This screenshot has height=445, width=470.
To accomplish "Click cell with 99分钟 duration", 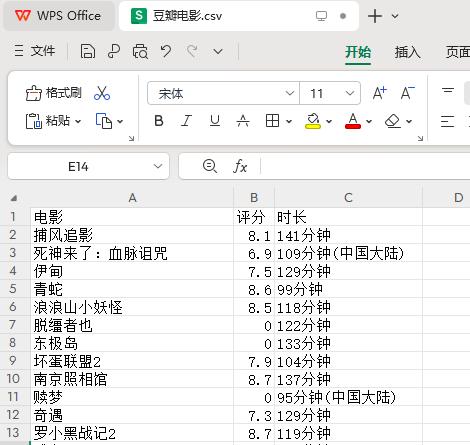I will click(x=348, y=289).
